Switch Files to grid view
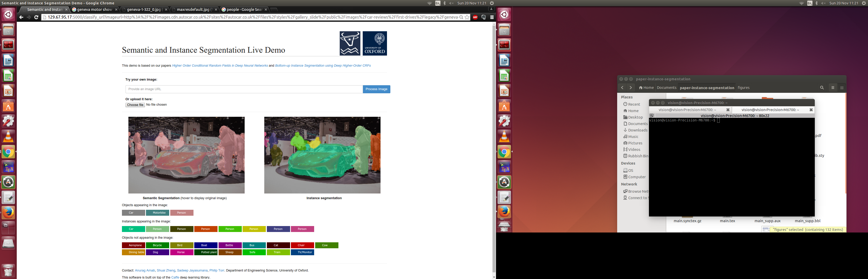 point(842,88)
